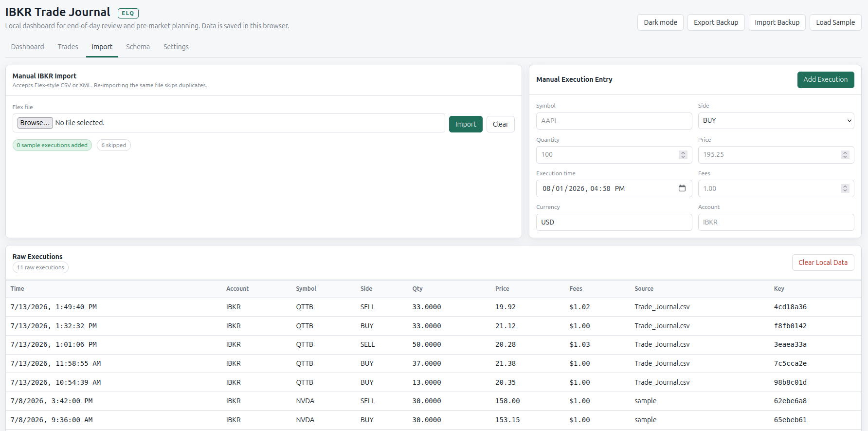The image size is (868, 431).
Task: Click the Symbol column header
Action: click(306, 289)
